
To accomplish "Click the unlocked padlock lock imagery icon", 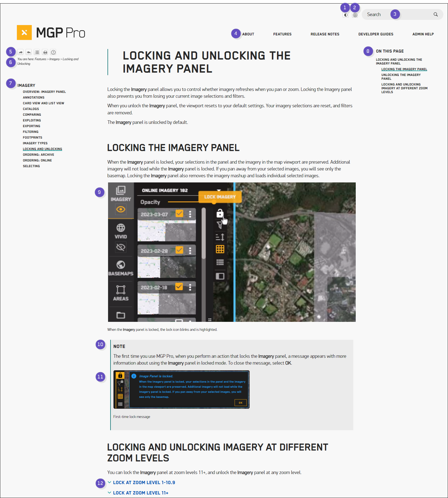I will (x=220, y=213).
